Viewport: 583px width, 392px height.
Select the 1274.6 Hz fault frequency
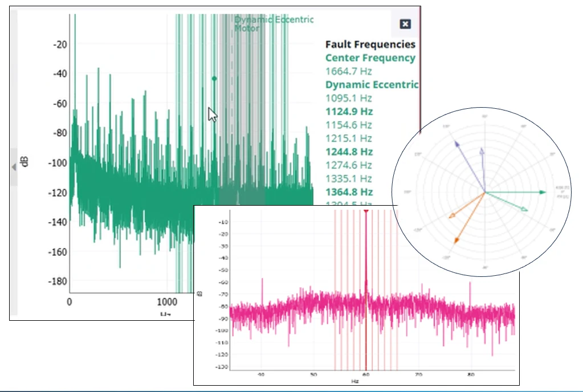point(348,165)
